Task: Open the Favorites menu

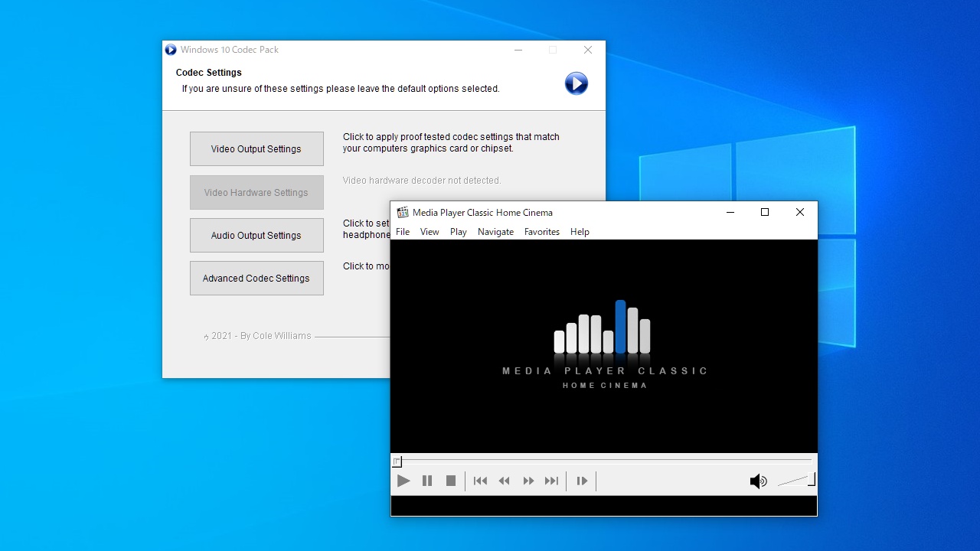Action: point(542,232)
